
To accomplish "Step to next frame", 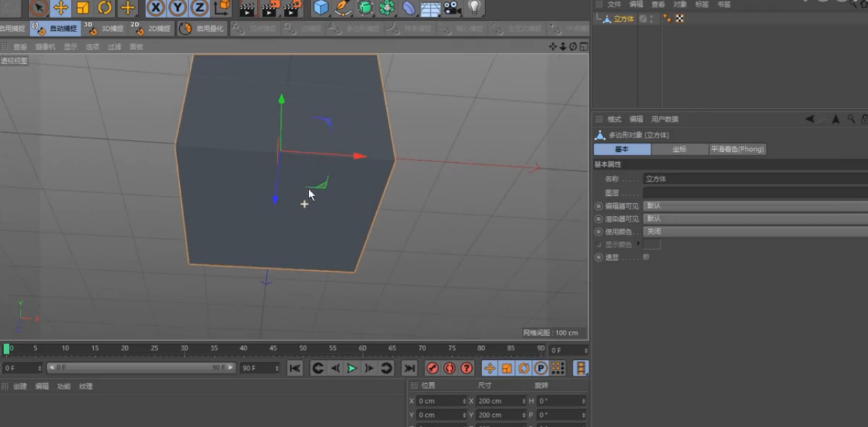I will (369, 368).
